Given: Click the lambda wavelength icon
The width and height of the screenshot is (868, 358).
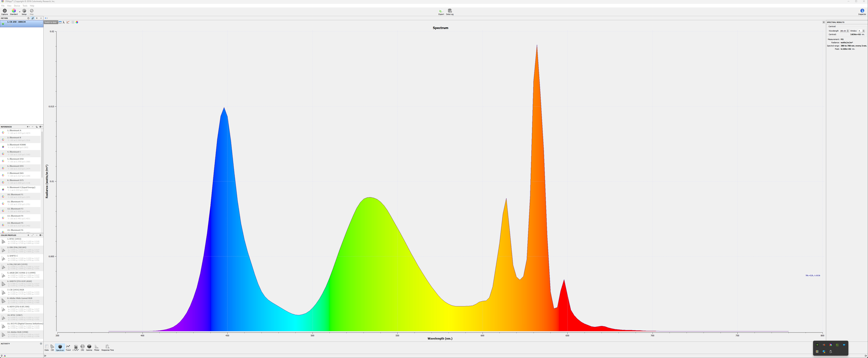Looking at the screenshot, I should tap(64, 22).
